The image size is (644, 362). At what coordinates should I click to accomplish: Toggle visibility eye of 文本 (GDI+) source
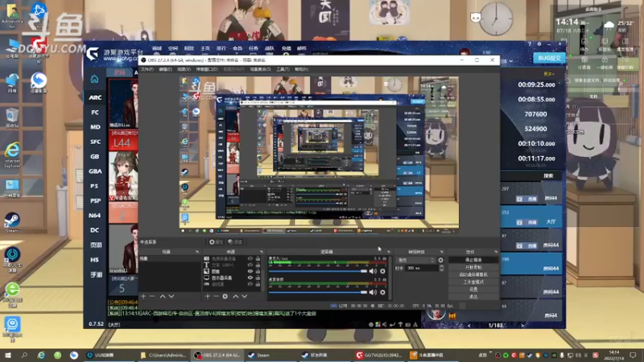coord(250,265)
